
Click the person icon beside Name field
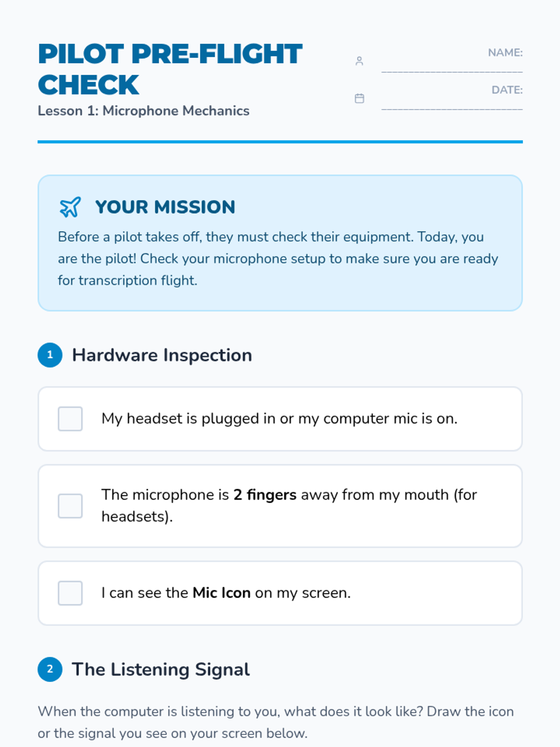click(x=359, y=61)
